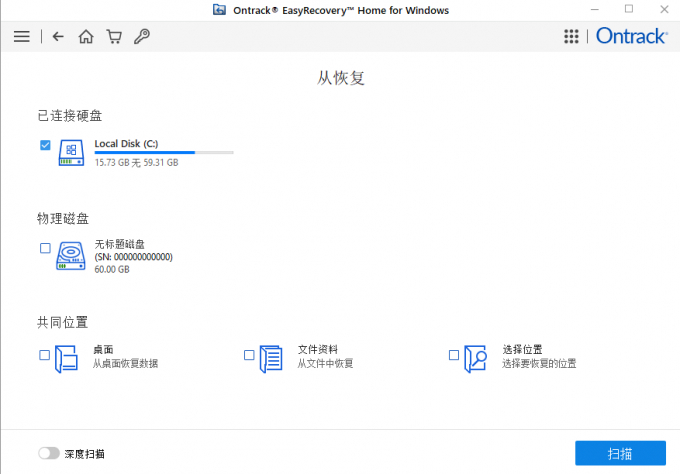Click the 选择位置 label

pos(522,350)
